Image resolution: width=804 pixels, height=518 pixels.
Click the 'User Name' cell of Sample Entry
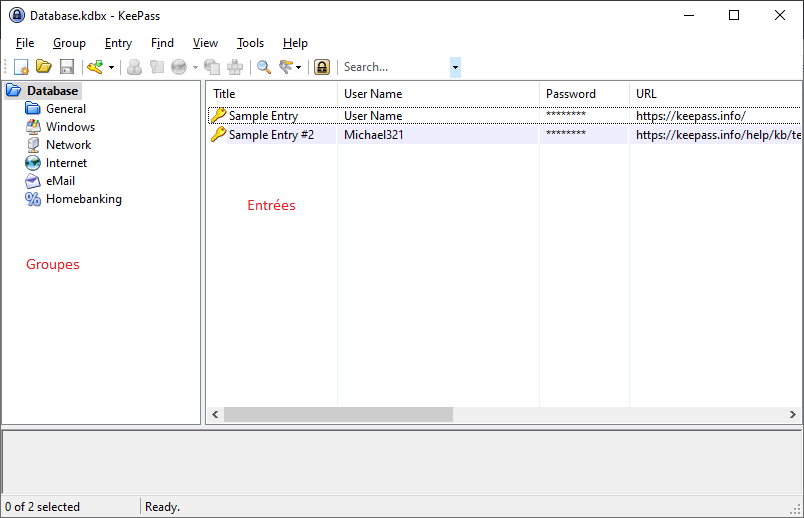(x=373, y=116)
